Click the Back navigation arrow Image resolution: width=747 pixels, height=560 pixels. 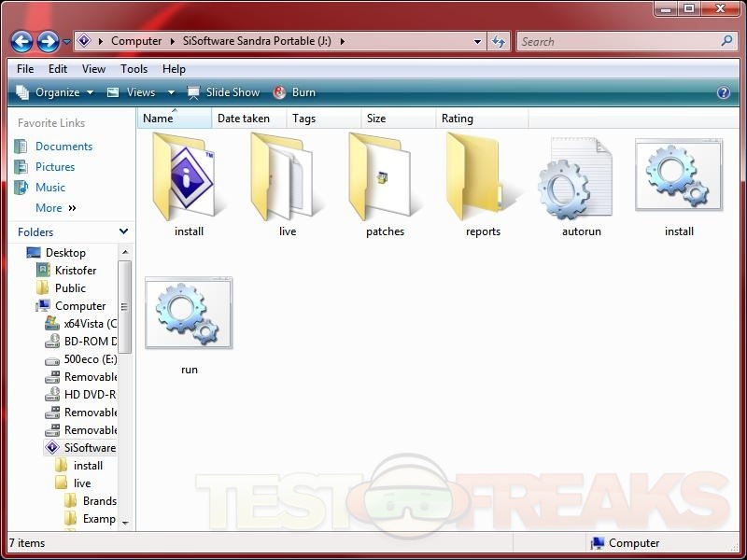[x=22, y=41]
